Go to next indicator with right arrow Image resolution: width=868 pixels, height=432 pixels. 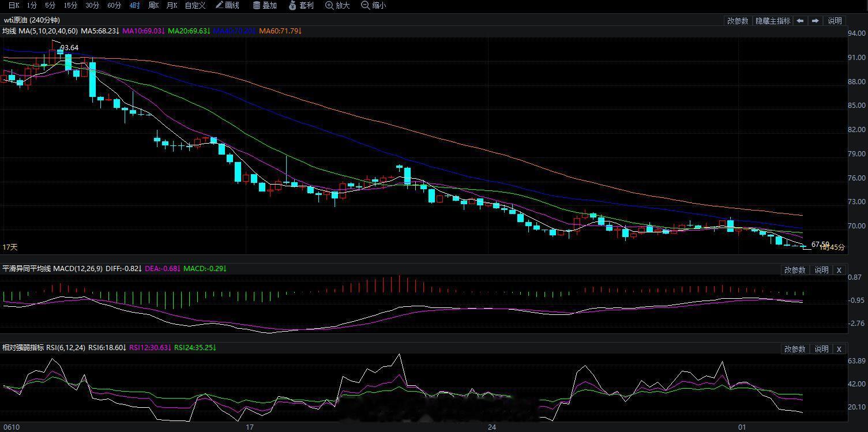tap(815, 21)
